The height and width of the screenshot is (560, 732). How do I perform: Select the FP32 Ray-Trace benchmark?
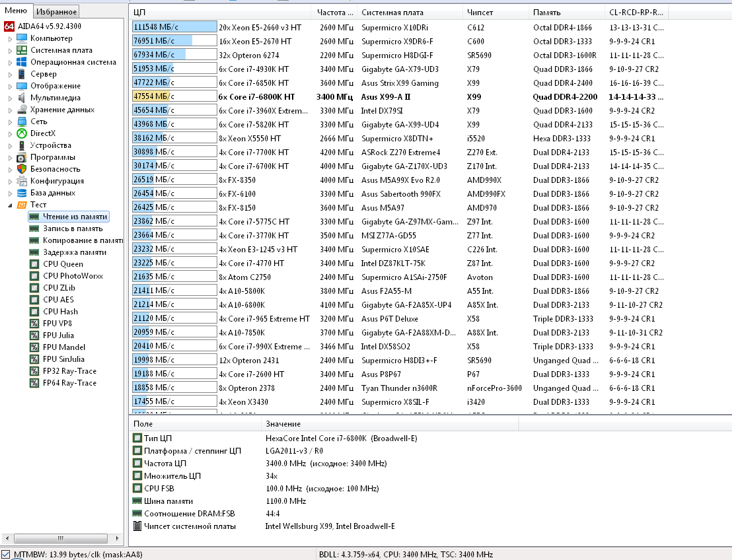(69, 371)
